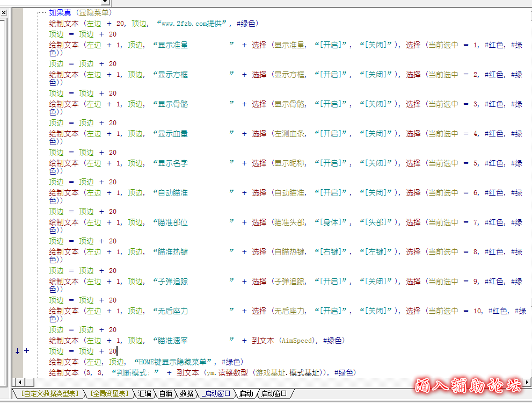Close the left side panel

click(4, 13)
